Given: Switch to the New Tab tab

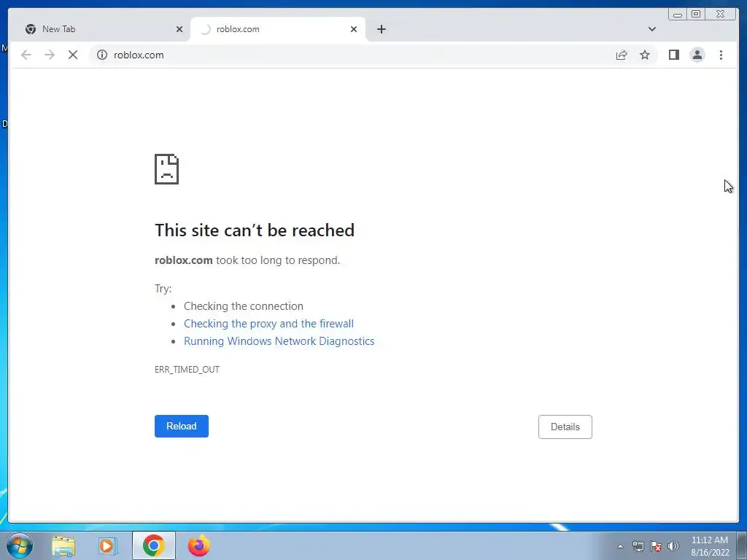Looking at the screenshot, I should pos(101,29).
